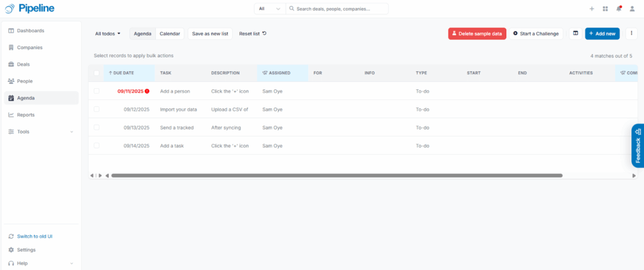The image size is (644, 270).
Task: Open the column layout icon button
Action: pos(575,33)
